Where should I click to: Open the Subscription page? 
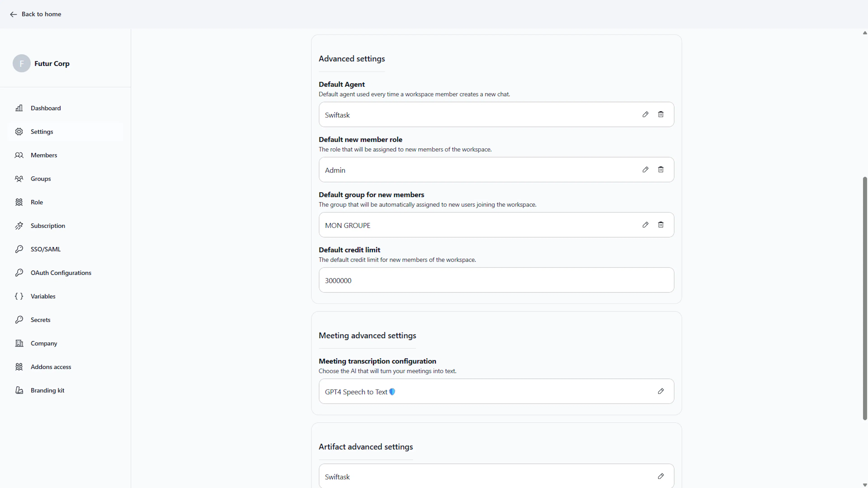click(x=47, y=226)
